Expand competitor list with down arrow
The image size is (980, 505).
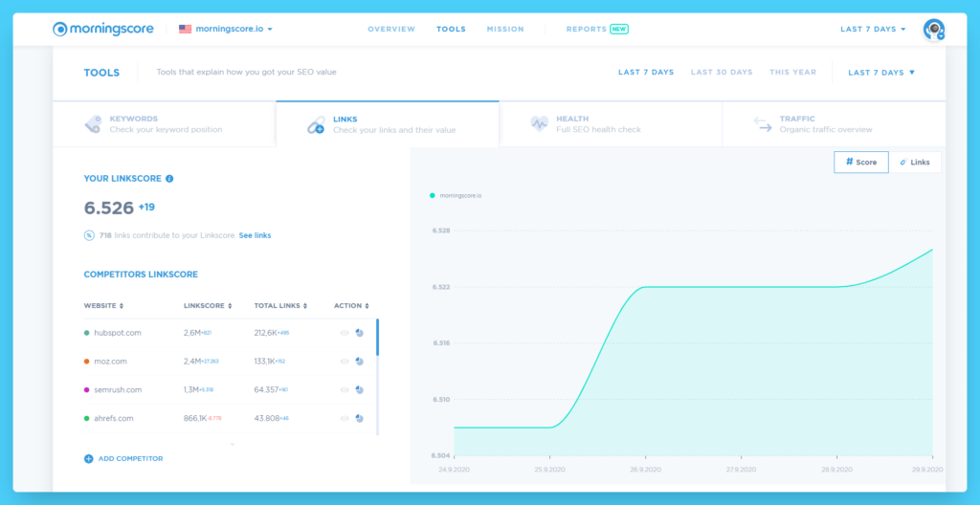click(x=233, y=445)
